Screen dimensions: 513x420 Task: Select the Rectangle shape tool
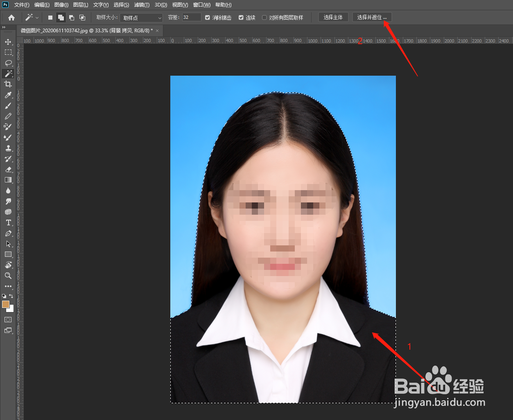pos(8,254)
